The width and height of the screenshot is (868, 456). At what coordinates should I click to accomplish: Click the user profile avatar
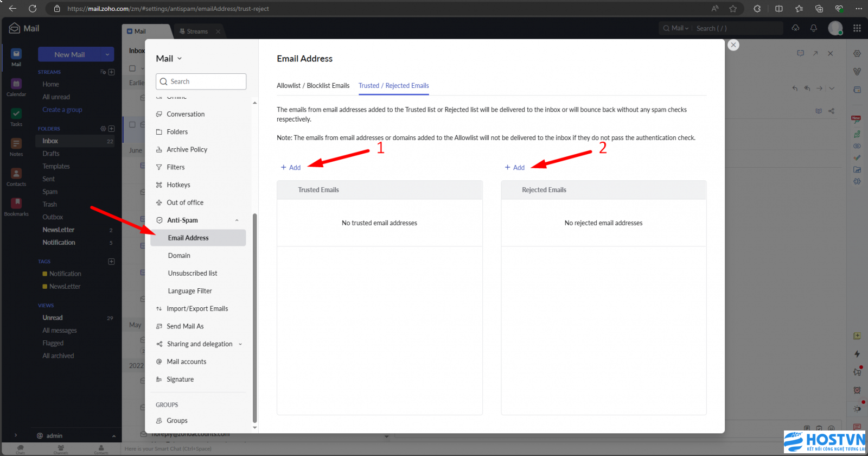[x=835, y=28]
